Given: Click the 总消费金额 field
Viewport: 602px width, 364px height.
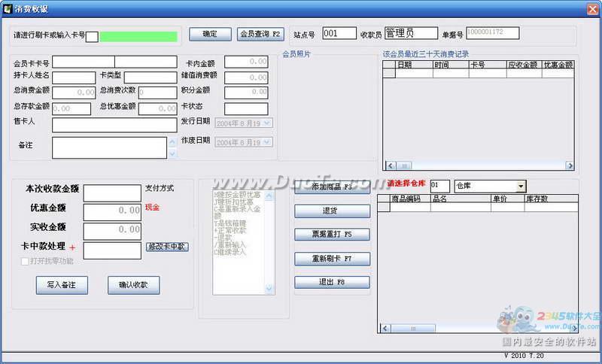Looking at the screenshot, I should click(x=74, y=93).
